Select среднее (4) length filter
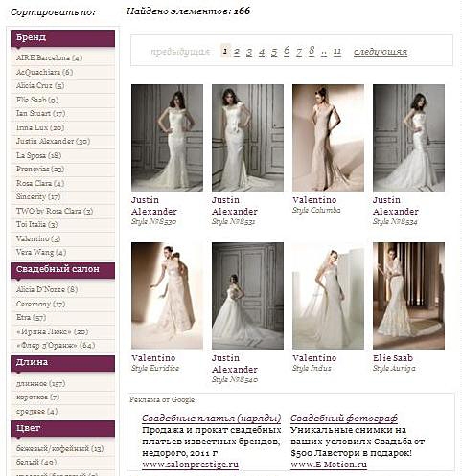462x476 pixels. tap(36, 411)
